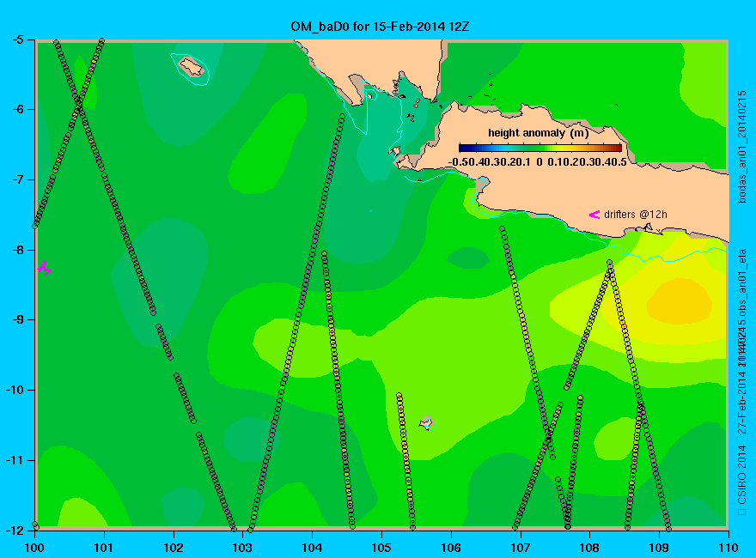Image resolution: width=756 pixels, height=558 pixels.
Task: Click the '-11' latitude axis label
Action: 15,460
